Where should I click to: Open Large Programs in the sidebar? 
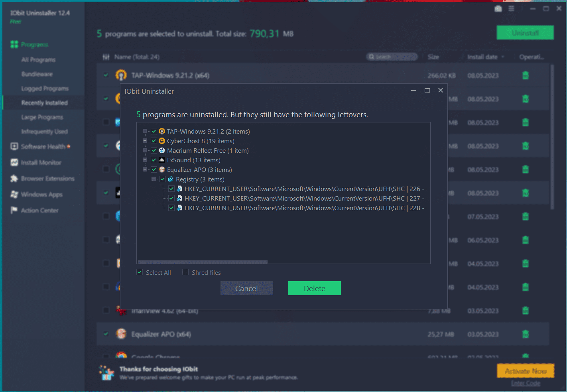42,117
